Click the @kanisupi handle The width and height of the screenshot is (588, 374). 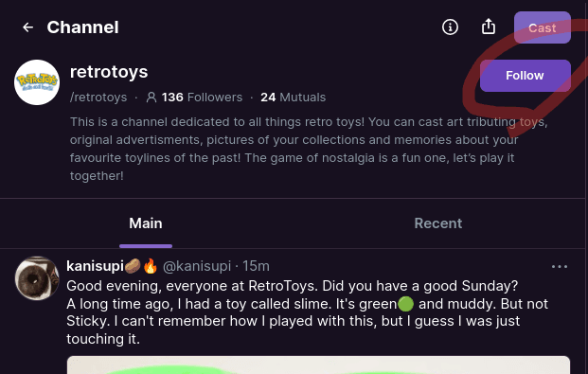[x=197, y=266]
